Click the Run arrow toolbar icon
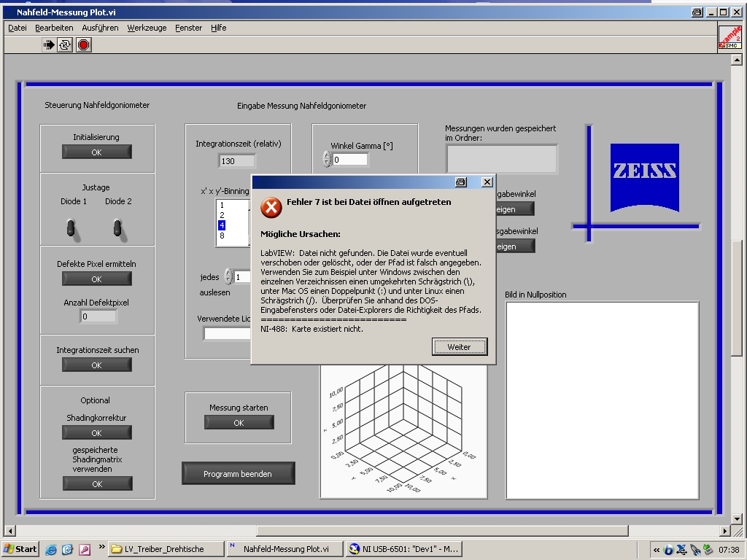Screen dimensions: 747x560 [49, 44]
